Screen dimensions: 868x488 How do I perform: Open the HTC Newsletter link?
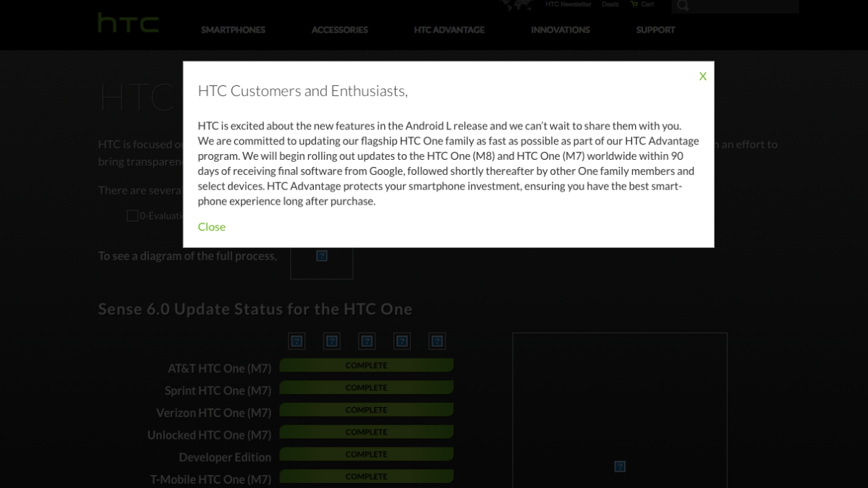point(568,4)
